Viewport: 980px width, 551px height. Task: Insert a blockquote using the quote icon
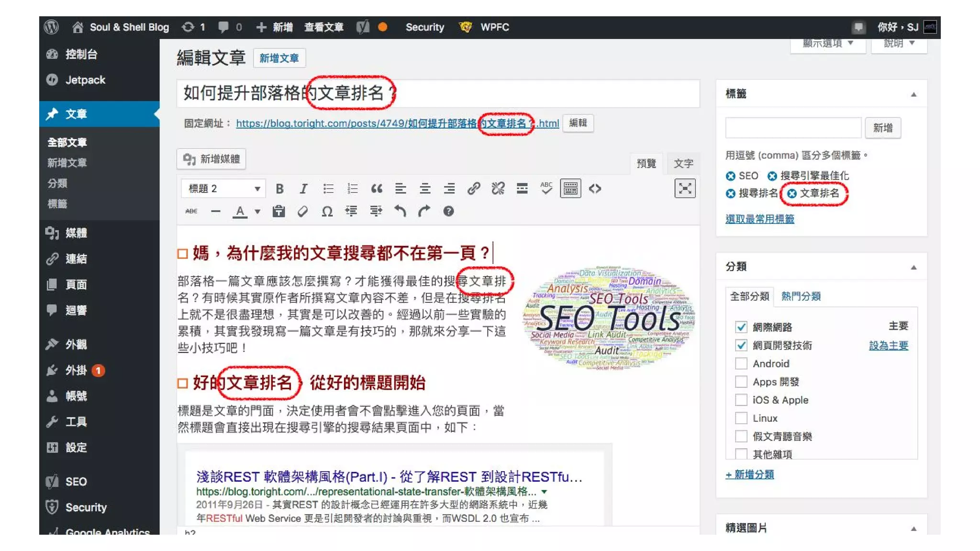(x=377, y=188)
